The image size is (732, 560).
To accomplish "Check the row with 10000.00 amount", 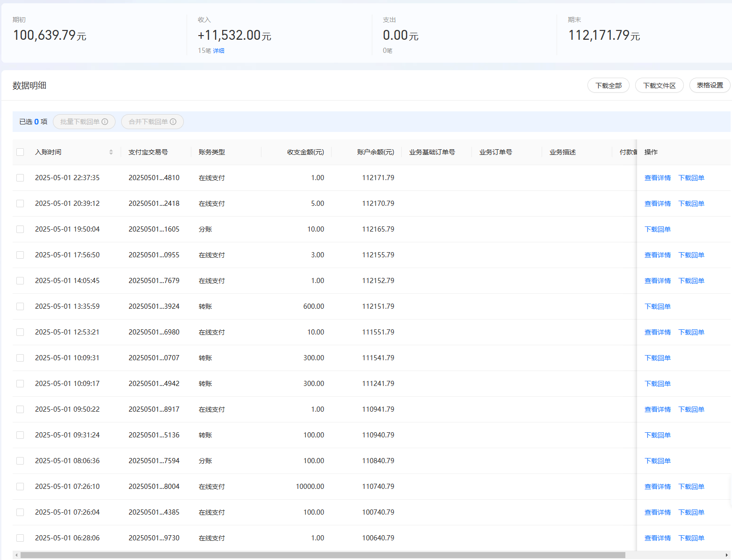I will (20, 487).
